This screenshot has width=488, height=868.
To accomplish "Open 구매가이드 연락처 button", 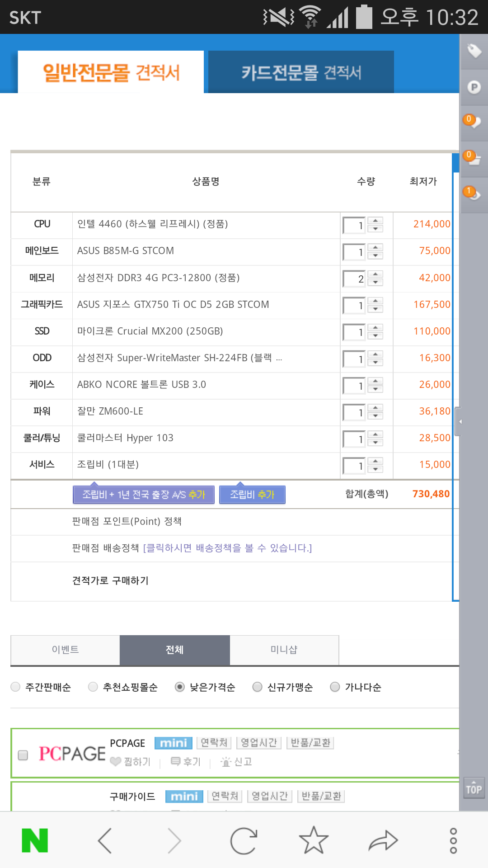I will [225, 796].
